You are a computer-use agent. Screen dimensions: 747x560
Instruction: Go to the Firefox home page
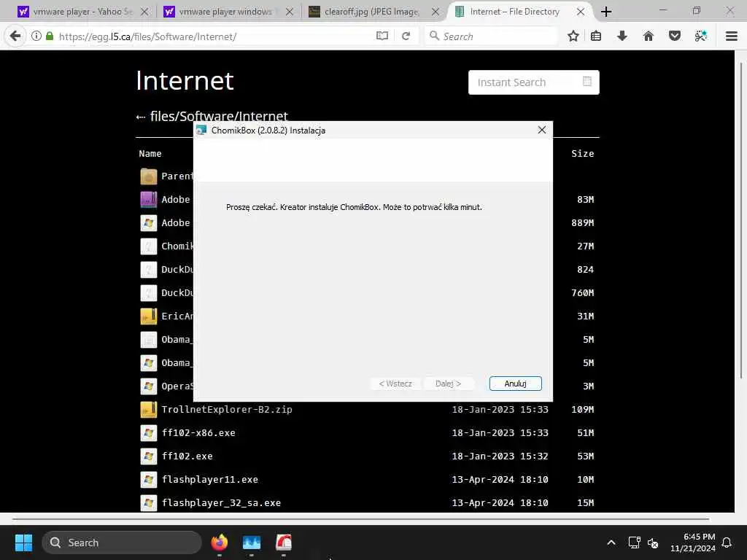tap(649, 36)
